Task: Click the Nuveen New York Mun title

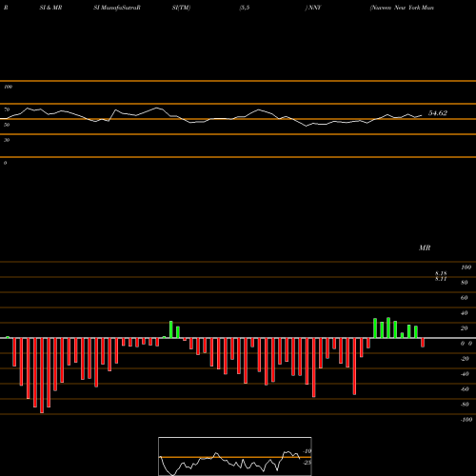Action: pyautogui.click(x=402, y=8)
